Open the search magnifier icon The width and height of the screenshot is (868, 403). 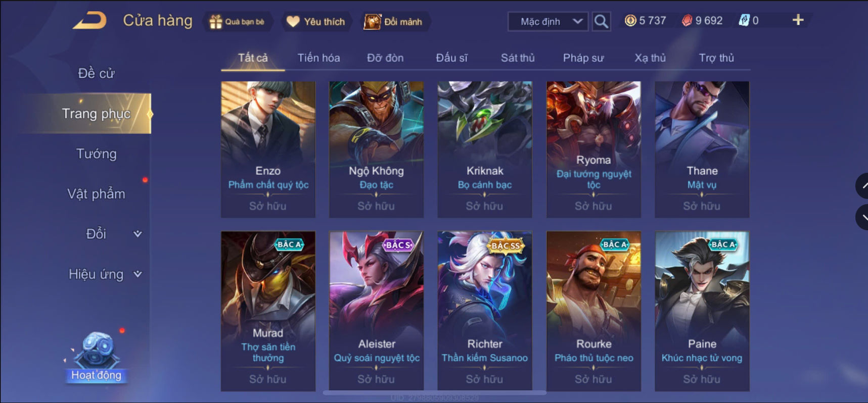(x=601, y=21)
